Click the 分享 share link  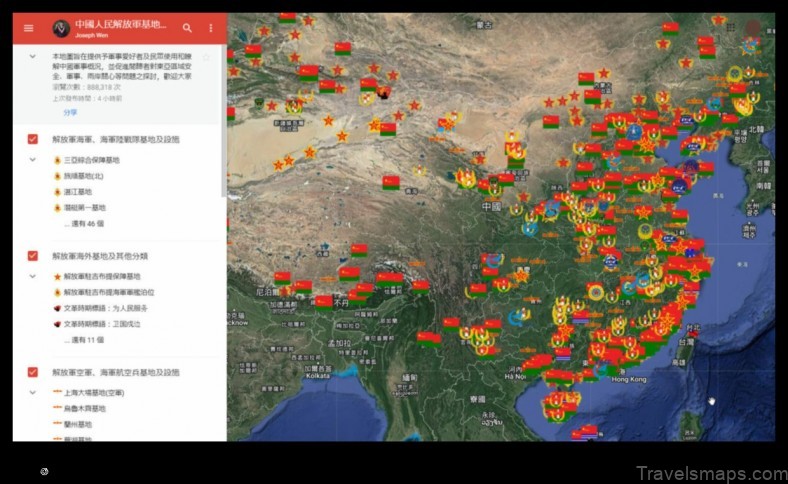coord(70,113)
